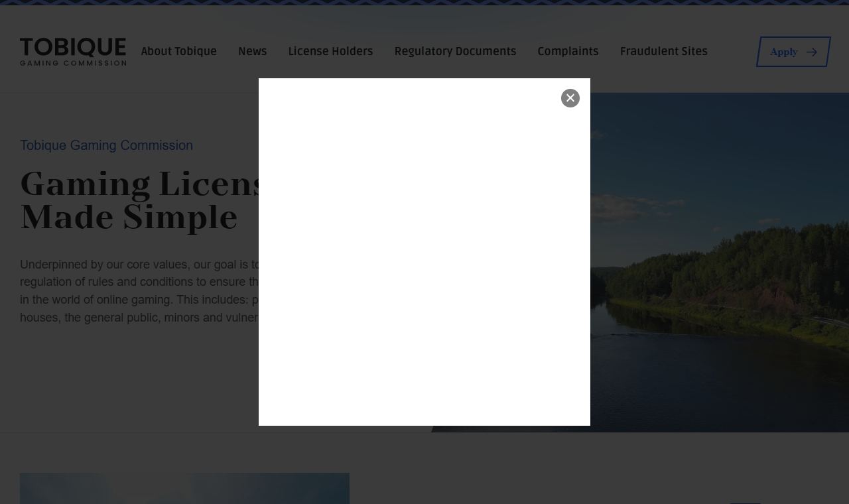Go to the News page
This screenshot has height=504, width=849.
tap(253, 52)
